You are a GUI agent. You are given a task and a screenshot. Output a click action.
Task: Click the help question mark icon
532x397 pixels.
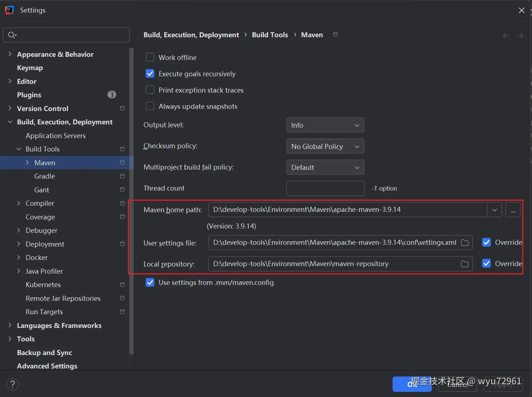[13, 384]
